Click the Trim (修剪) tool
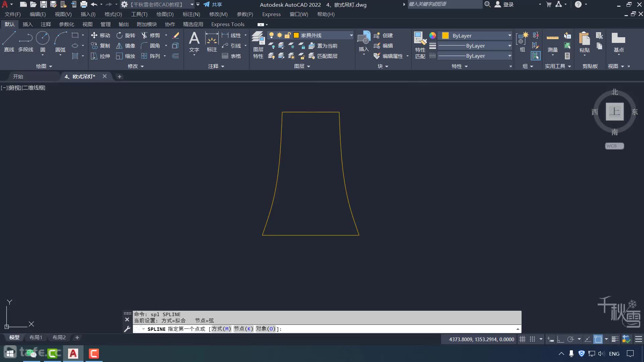Viewport: 644px width, 362px height. 151,35
